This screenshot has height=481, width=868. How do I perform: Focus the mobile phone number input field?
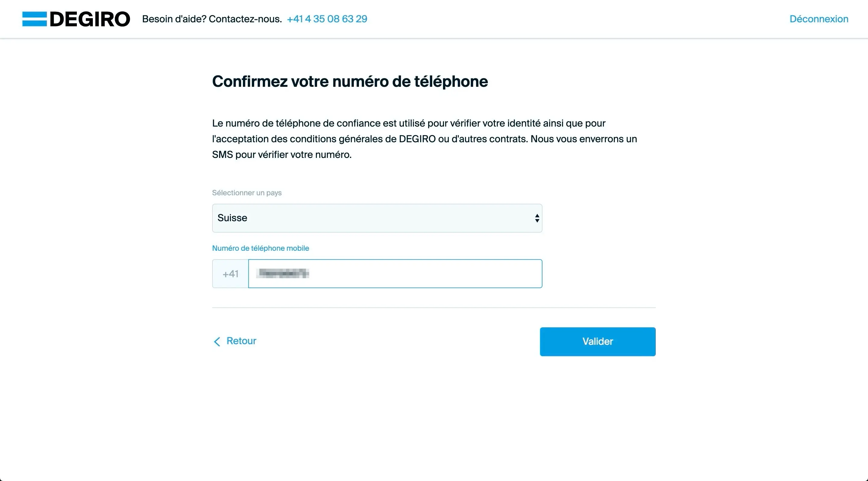tap(394, 274)
